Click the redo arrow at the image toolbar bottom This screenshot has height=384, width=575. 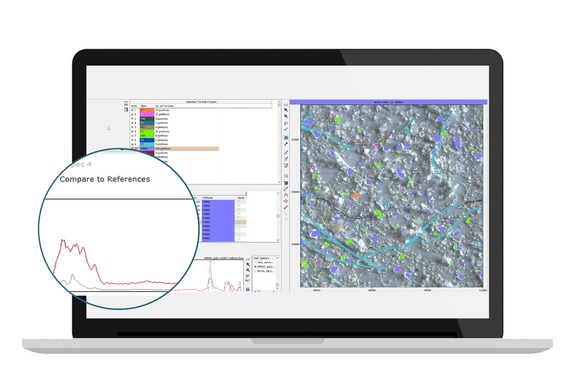[x=286, y=219]
